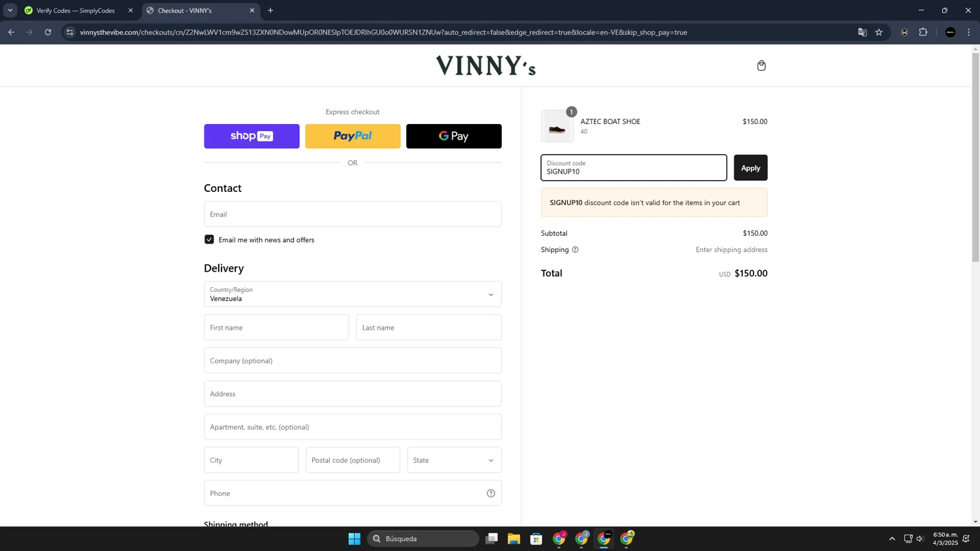Bookmark this page with the star icon
980x551 pixels.
879,32
